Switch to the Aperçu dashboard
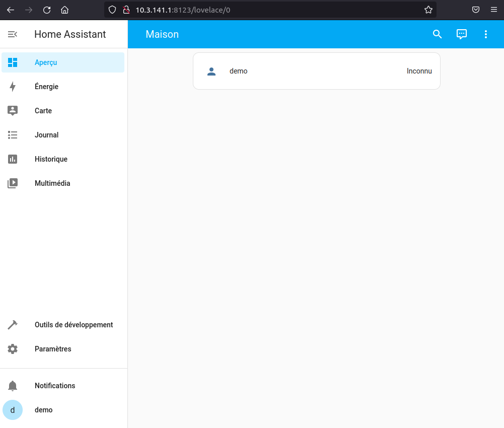Screen dimensions: 504x428 point(46,62)
